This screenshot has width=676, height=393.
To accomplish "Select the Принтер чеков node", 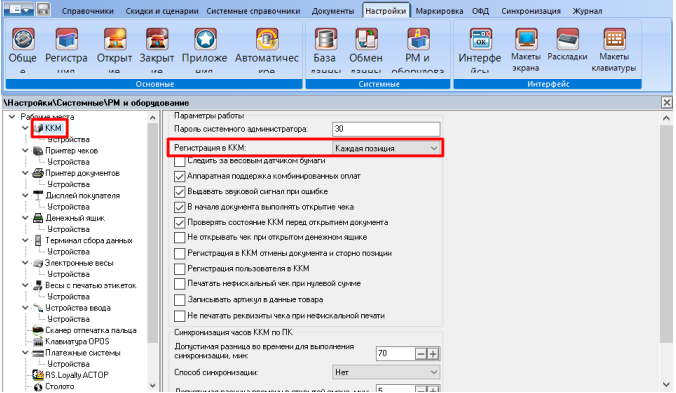I will [72, 151].
